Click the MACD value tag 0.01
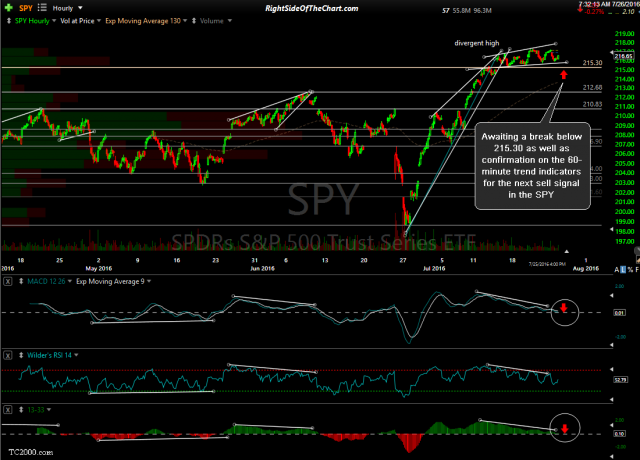This screenshot has width=640, height=460. coord(619,313)
